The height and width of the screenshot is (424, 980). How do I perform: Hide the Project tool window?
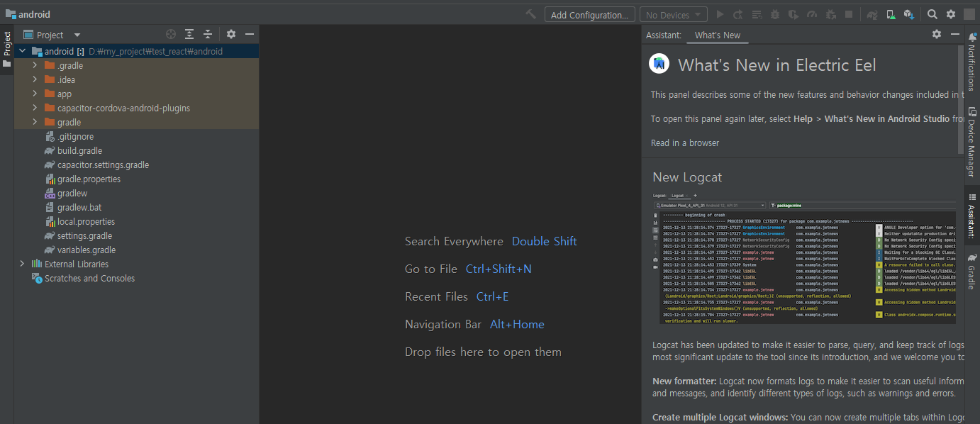(x=250, y=34)
